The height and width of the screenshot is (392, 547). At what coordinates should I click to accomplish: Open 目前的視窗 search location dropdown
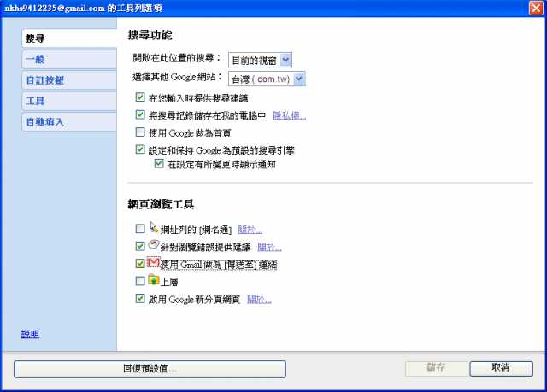tap(260, 60)
